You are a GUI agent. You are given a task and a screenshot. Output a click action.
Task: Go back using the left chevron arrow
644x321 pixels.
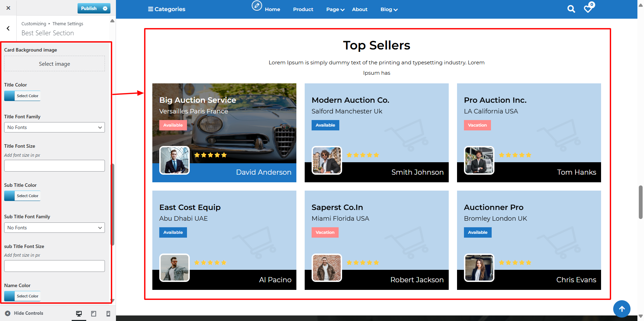click(8, 28)
